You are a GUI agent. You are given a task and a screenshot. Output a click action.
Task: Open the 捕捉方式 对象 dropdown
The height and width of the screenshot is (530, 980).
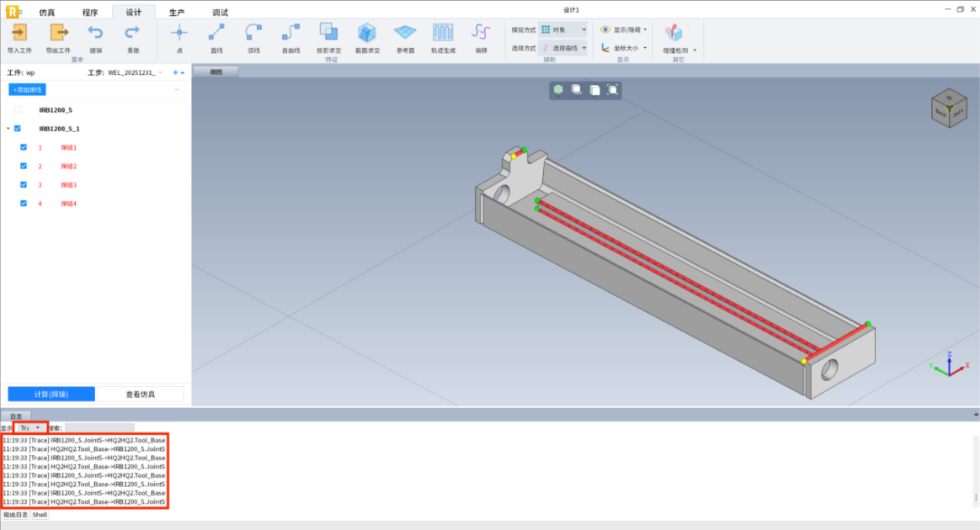tap(562, 29)
